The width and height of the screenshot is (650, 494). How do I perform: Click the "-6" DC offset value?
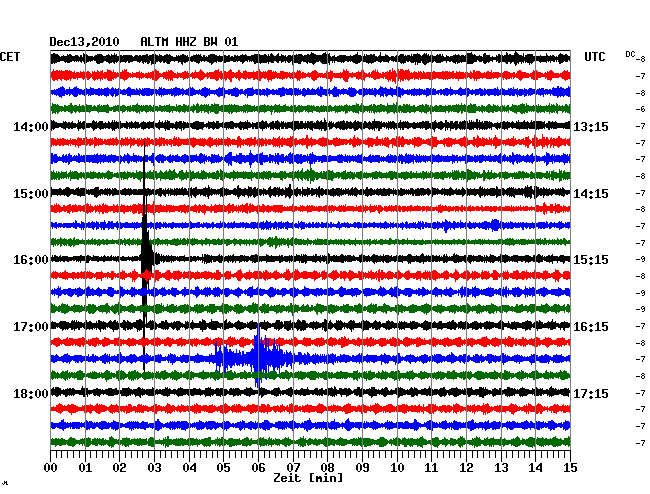click(x=640, y=109)
